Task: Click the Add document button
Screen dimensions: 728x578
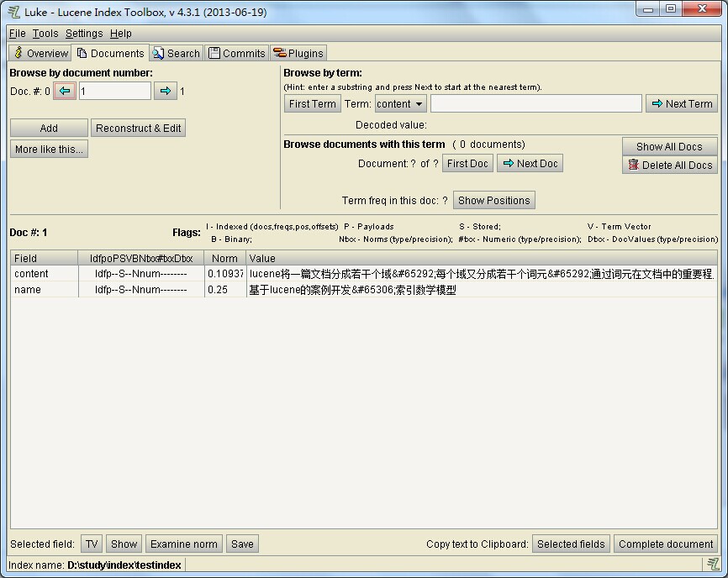Action: tap(49, 128)
